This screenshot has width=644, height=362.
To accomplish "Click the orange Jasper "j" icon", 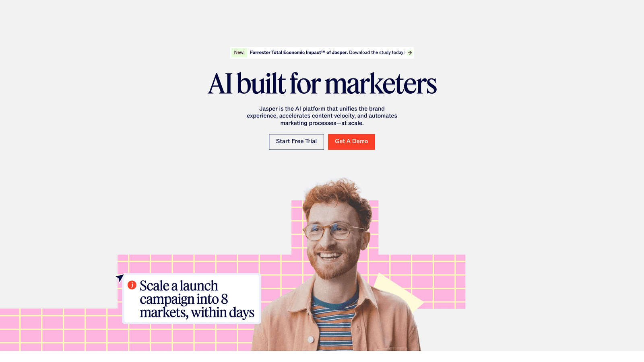I will coord(132,285).
